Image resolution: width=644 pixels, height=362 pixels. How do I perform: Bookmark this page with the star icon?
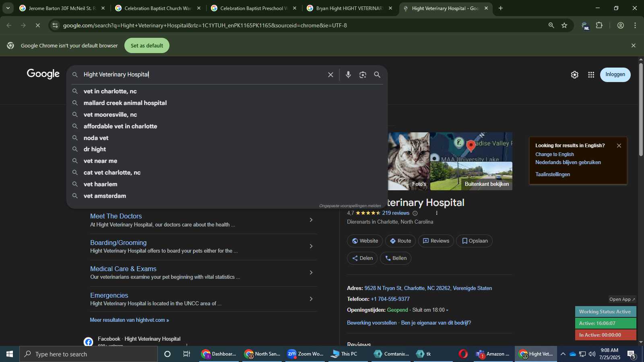(x=564, y=25)
